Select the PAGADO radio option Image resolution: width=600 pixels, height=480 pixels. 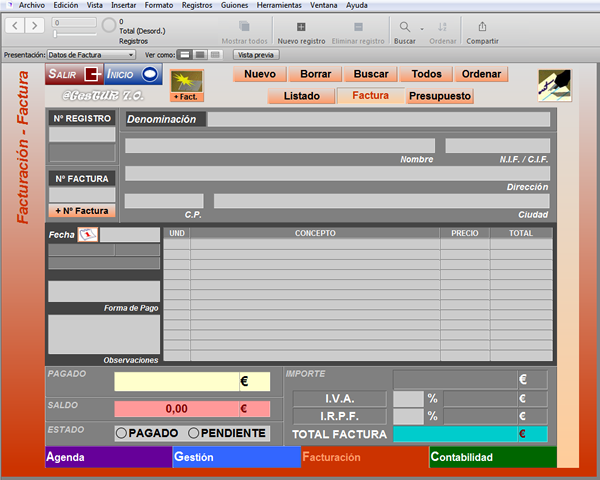point(121,433)
